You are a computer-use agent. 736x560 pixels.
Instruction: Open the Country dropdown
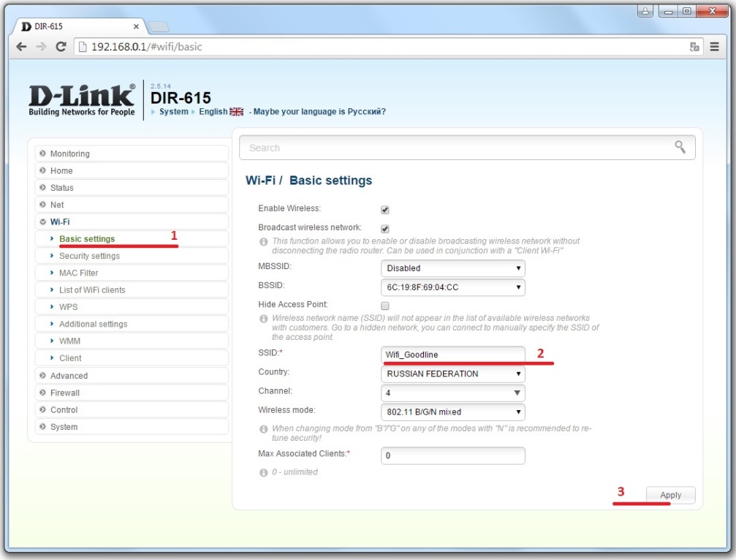pos(453,374)
